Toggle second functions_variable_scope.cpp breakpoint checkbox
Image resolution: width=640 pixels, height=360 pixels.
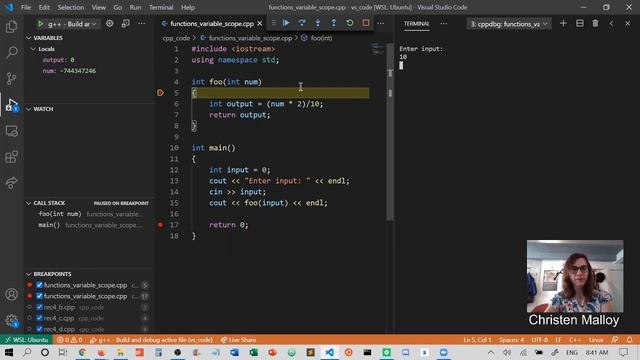coord(40,296)
